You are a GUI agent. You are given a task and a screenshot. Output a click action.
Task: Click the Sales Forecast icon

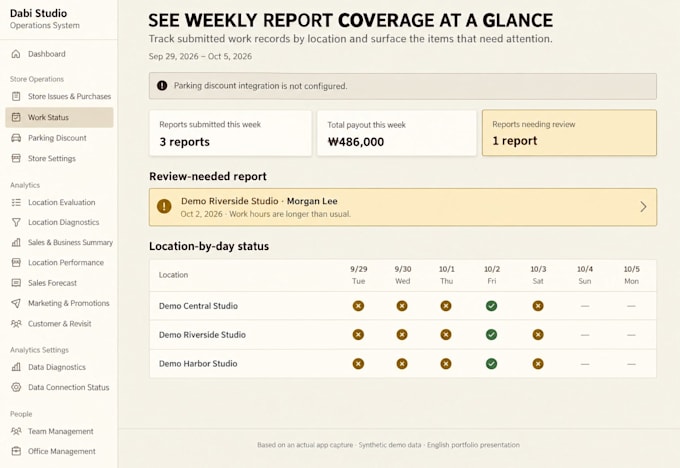[16, 283]
